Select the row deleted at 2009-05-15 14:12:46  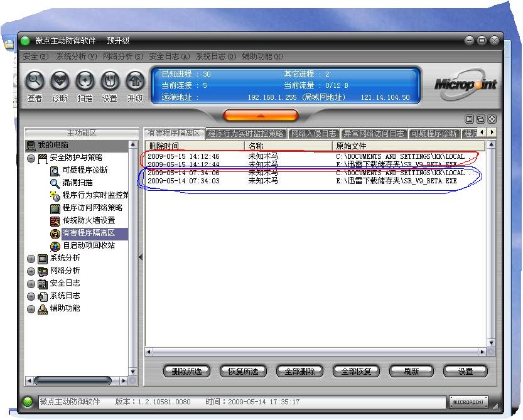tap(316, 156)
